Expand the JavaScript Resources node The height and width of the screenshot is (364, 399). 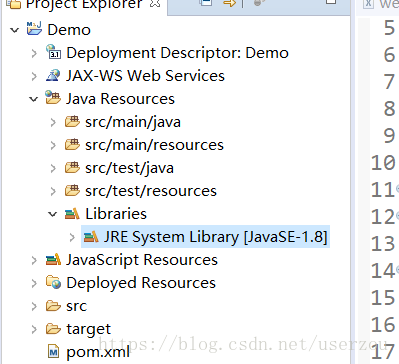click(34, 260)
